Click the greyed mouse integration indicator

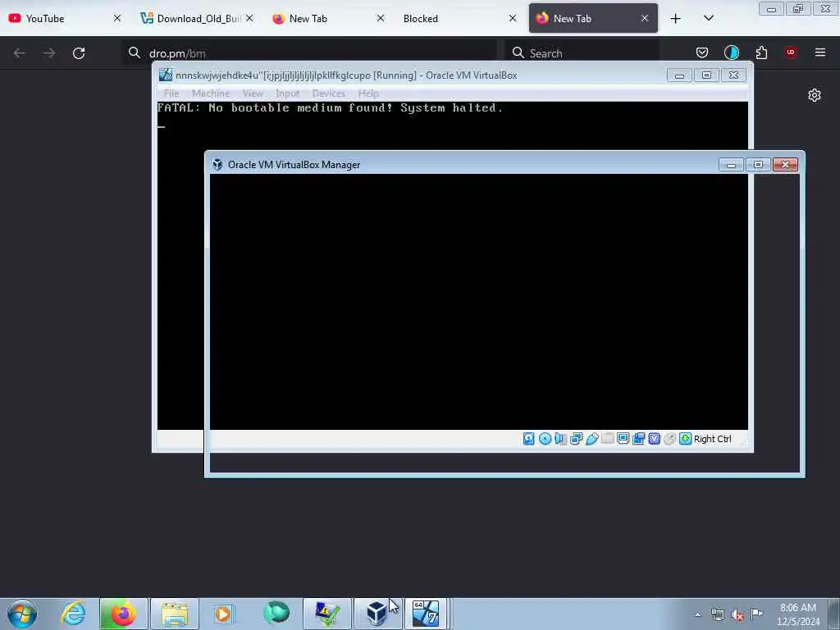coord(669,439)
